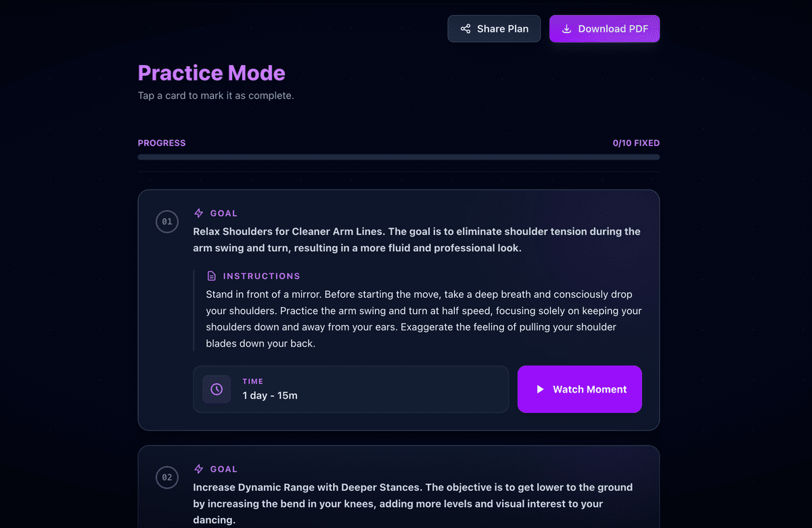Click the download arrow icon beside Download PDF

566,28
